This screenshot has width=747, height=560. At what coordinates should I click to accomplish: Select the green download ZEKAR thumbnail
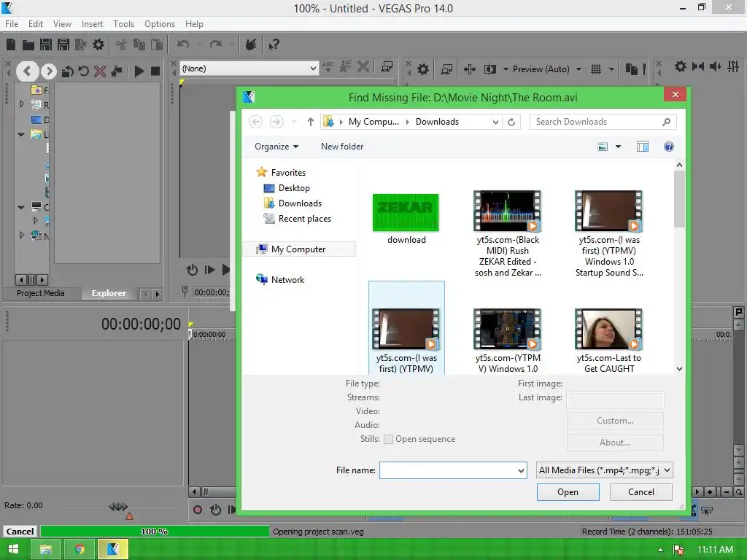pos(406,212)
